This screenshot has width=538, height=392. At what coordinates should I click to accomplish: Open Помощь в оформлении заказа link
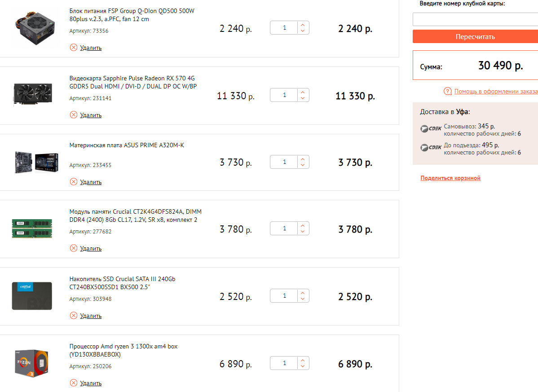(x=496, y=92)
